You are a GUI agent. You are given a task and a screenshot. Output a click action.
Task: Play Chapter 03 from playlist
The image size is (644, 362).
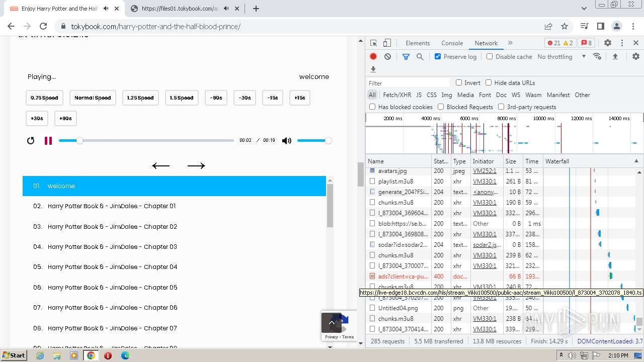(174, 247)
